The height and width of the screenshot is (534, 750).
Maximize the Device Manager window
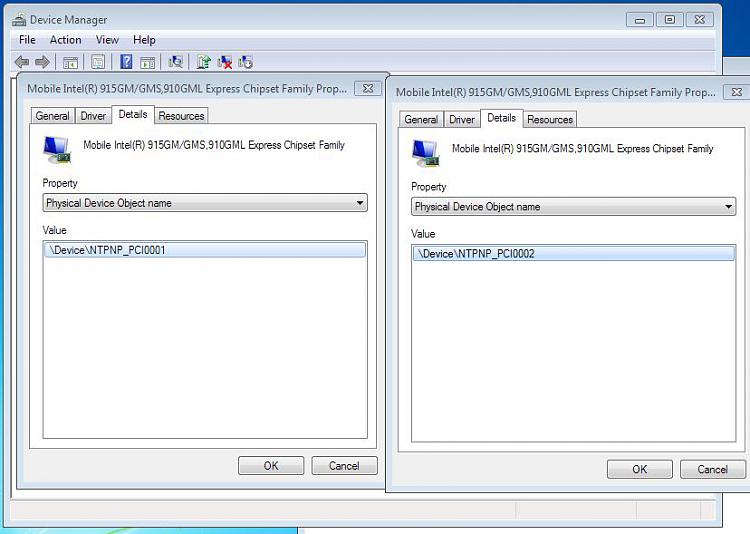pyautogui.click(x=670, y=20)
